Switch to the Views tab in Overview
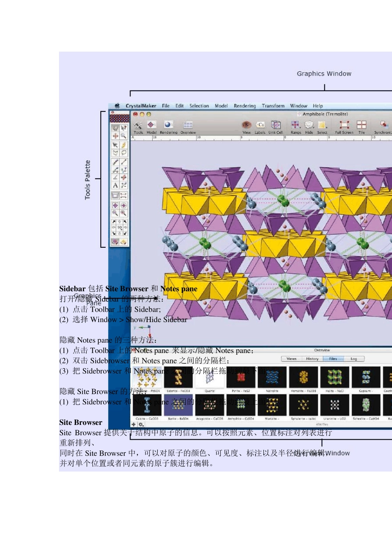Screen dimensions: 392x555 pos(292,359)
